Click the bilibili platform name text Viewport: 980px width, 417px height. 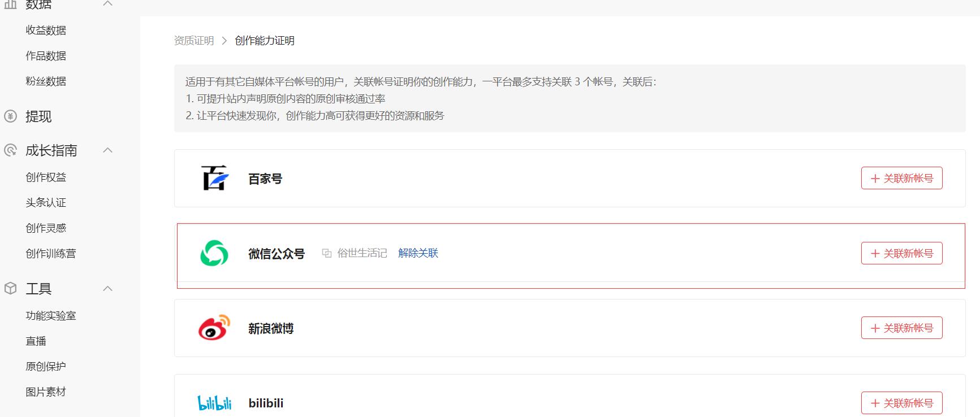click(266, 403)
